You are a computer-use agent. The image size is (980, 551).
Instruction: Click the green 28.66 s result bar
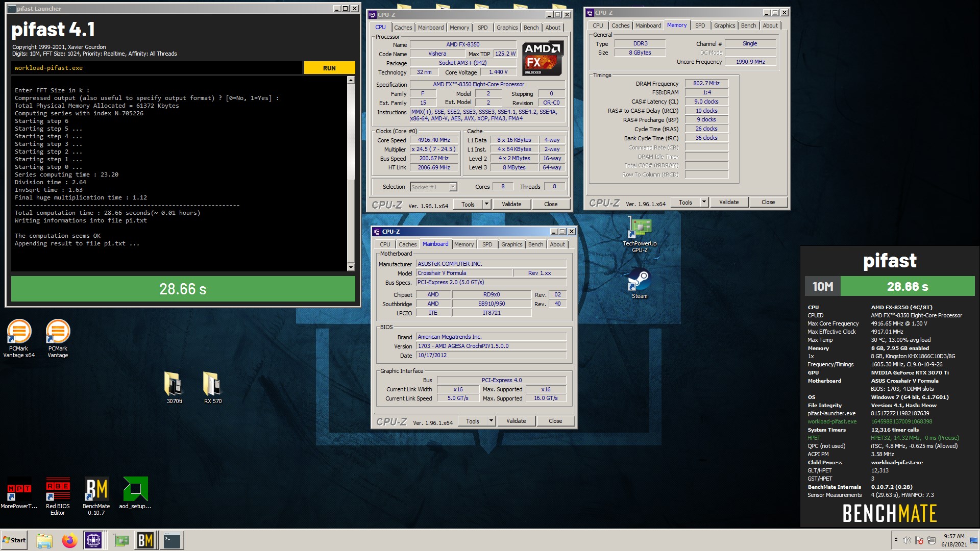point(183,289)
